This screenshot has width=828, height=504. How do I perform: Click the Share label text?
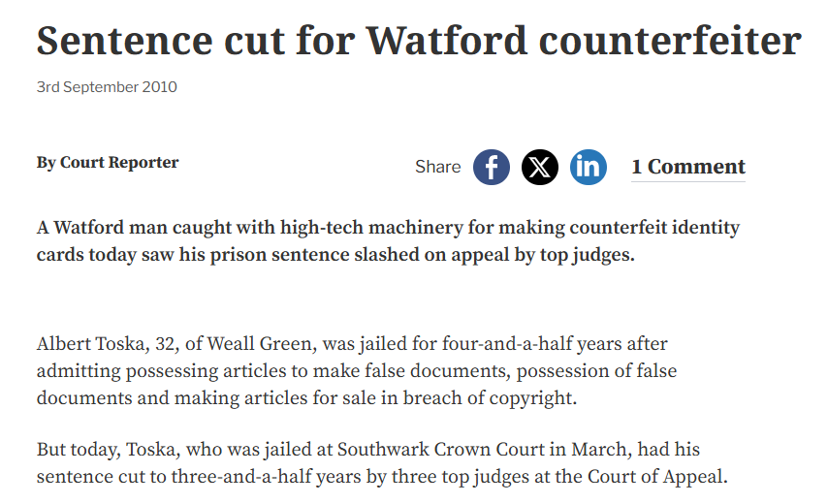pos(438,167)
